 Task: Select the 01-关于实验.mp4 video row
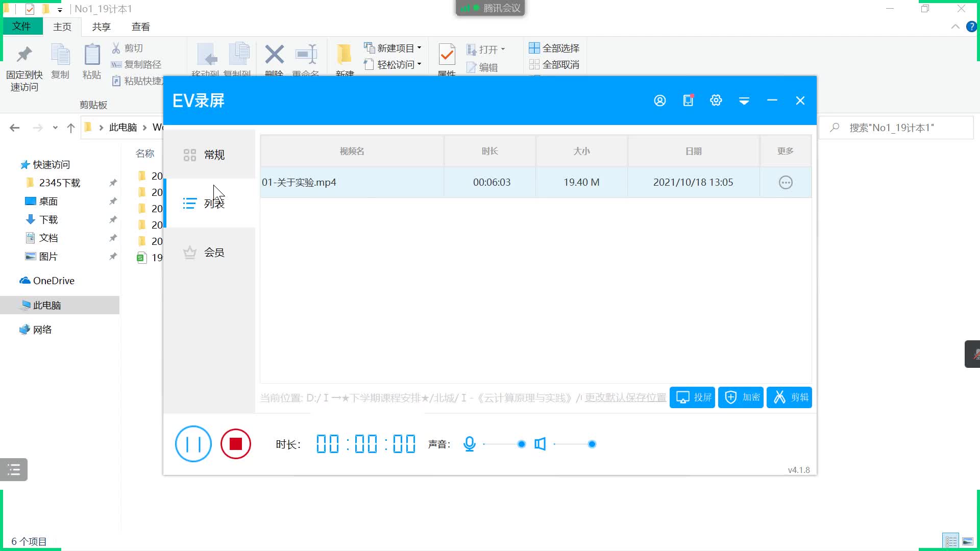tap(535, 183)
